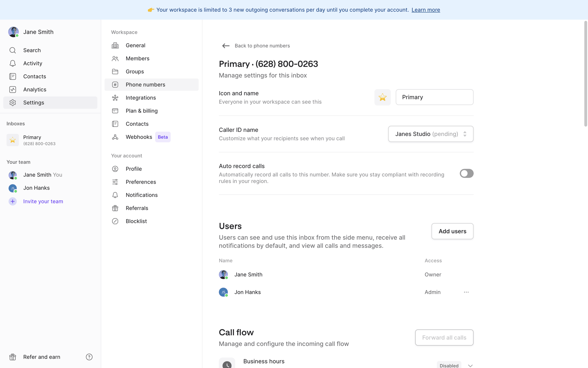
Task: Click the Plan & billing card icon
Action: pos(115,111)
